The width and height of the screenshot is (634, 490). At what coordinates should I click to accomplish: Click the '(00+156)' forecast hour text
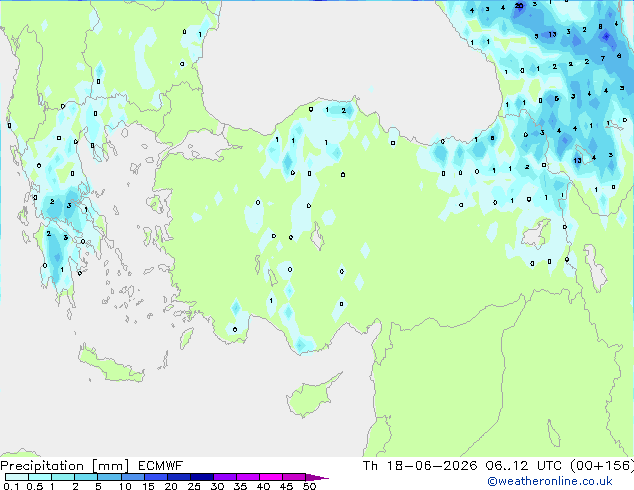pyautogui.click(x=602, y=466)
